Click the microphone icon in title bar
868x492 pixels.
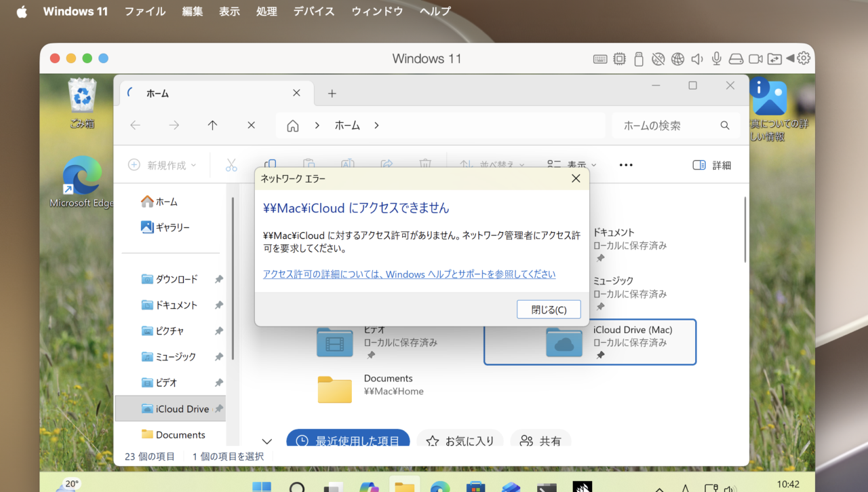716,59
